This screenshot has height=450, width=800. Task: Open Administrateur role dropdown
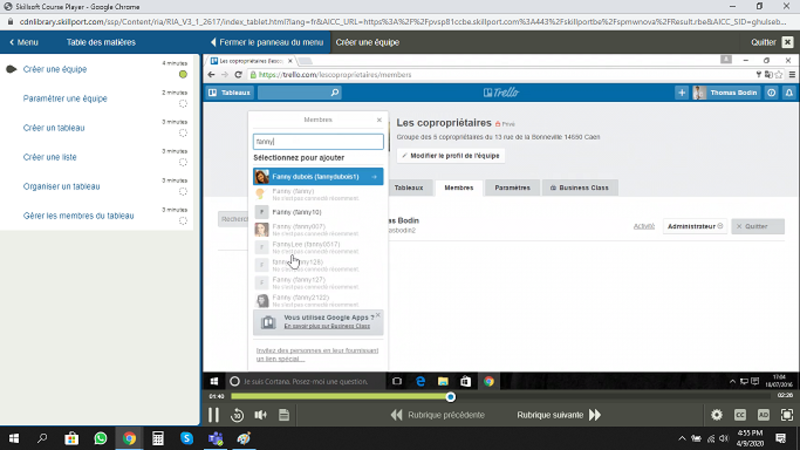tap(695, 226)
